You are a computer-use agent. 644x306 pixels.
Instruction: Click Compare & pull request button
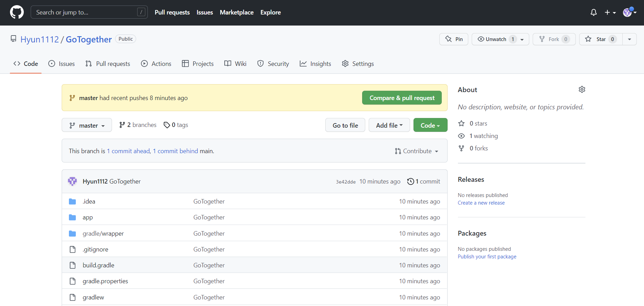pos(402,98)
